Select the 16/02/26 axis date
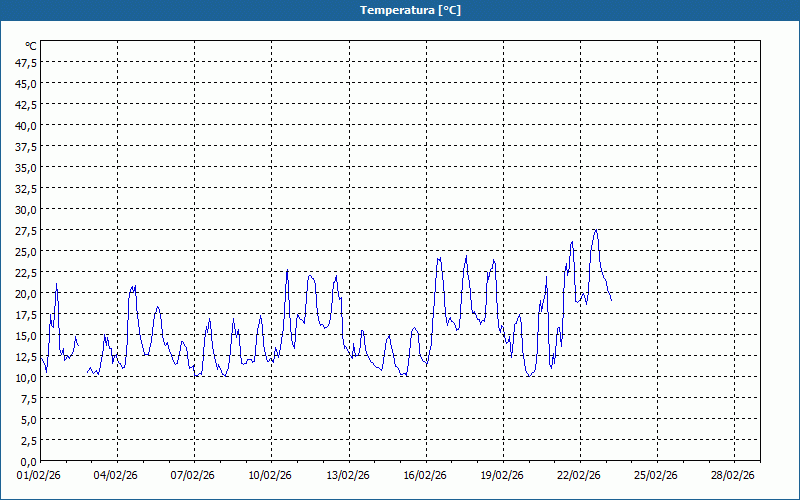Image resolution: width=800 pixels, height=500 pixels. coord(425,476)
